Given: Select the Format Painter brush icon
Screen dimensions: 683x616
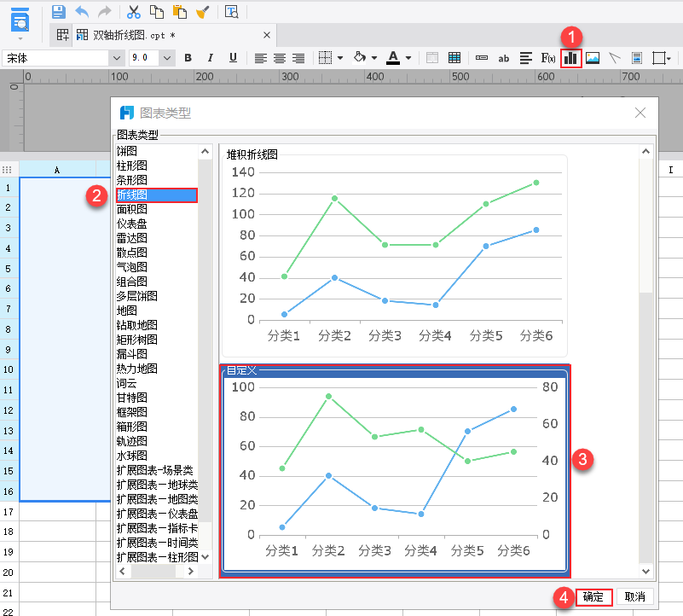Looking at the screenshot, I should [202, 12].
